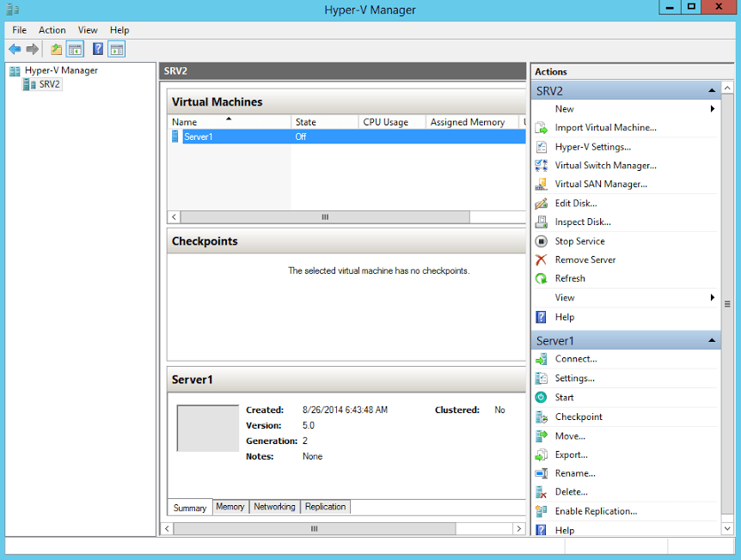
Task: Click Server1 thumbnail preview box
Action: (x=208, y=429)
